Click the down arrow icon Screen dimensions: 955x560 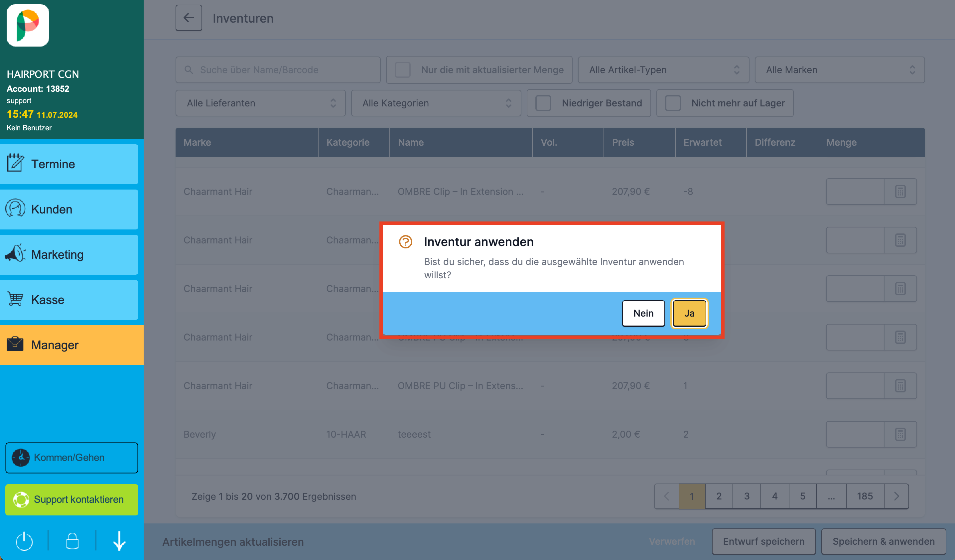[119, 541]
